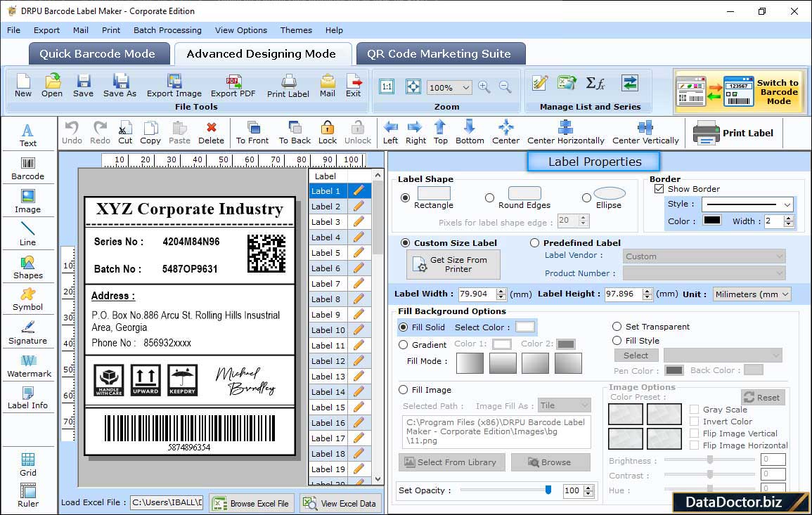Click Get Size From Printer button
Screen dimensions: 812x515
click(453, 264)
